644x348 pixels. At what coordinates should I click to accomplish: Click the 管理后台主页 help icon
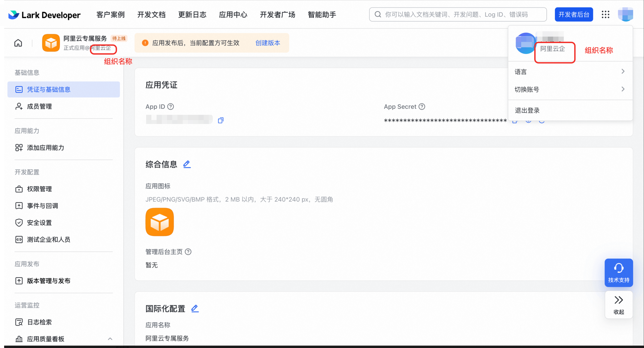pyautogui.click(x=188, y=252)
